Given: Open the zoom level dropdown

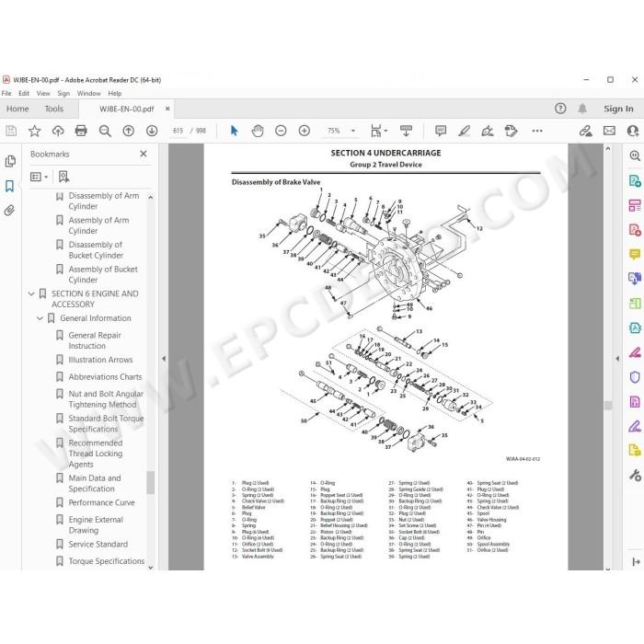Looking at the screenshot, I should 352,131.
